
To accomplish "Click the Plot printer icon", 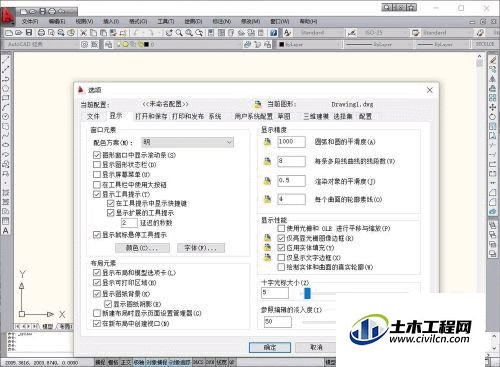I will pos(41,33).
